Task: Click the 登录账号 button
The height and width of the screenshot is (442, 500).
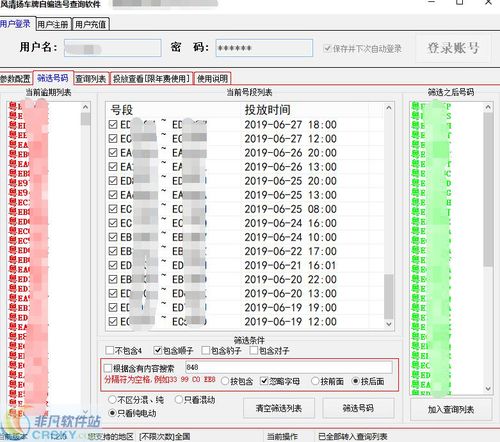Action: click(453, 48)
